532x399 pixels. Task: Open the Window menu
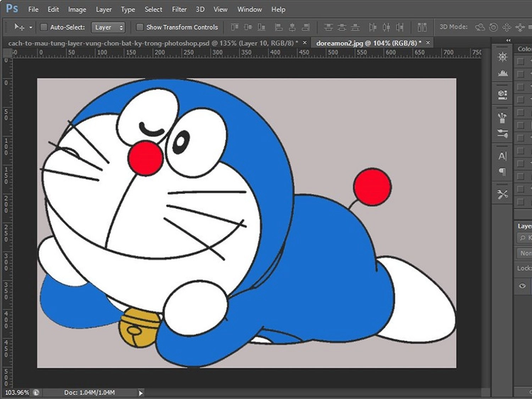point(249,9)
